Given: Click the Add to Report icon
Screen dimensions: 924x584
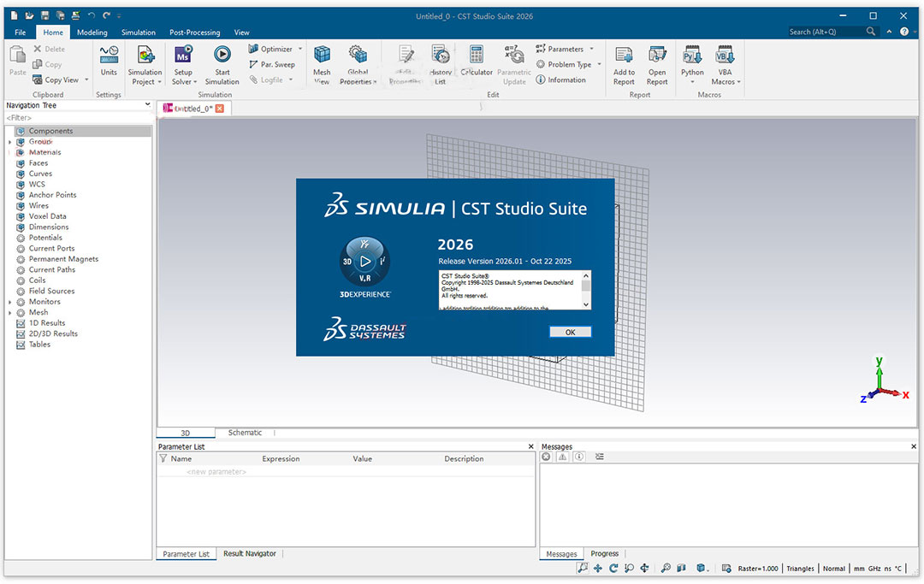Looking at the screenshot, I should 624,56.
